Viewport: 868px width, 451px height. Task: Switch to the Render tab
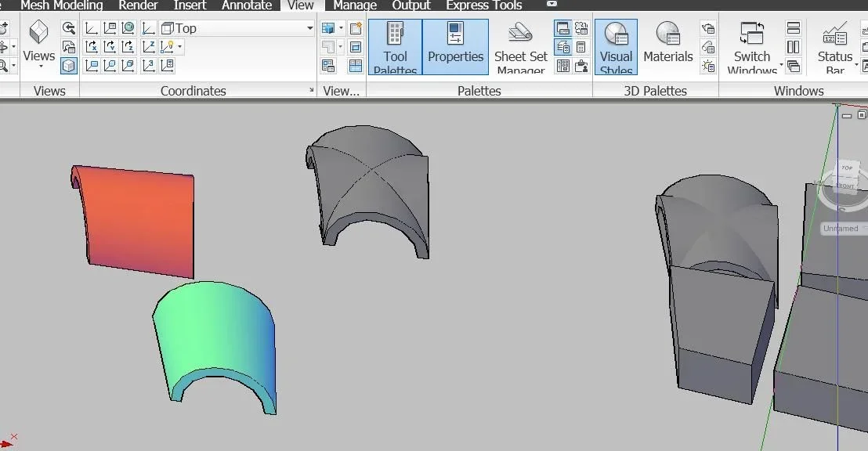(138, 5)
